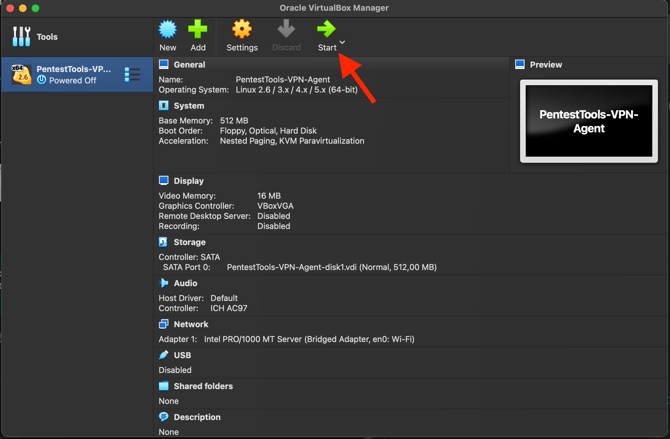
Task: Click the Description speech bubble icon
Action: click(x=164, y=417)
